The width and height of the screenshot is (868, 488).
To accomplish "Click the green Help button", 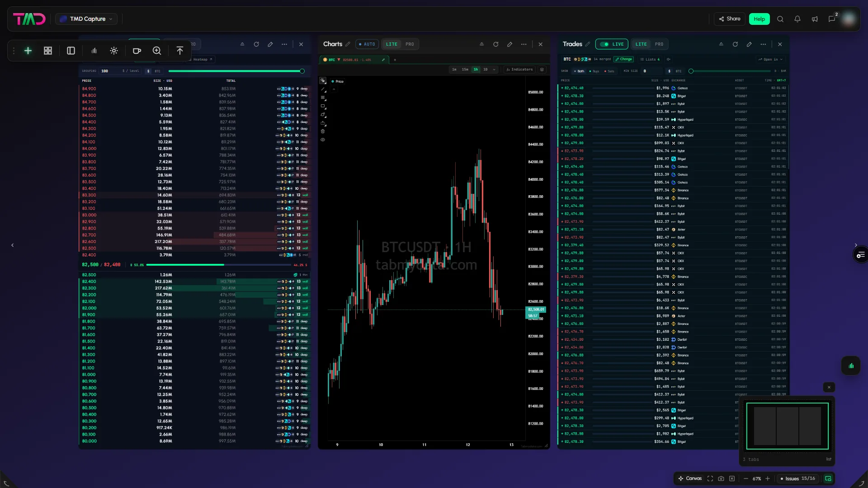I will pyautogui.click(x=759, y=19).
